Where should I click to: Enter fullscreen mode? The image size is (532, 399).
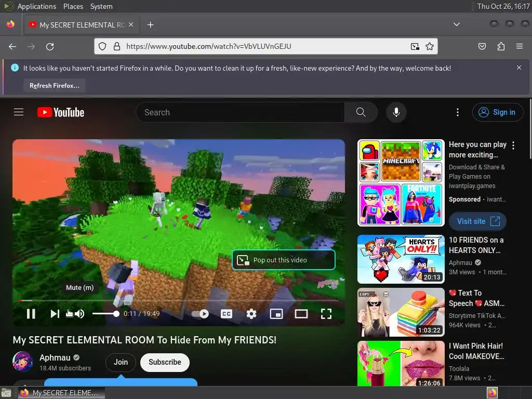[x=326, y=314]
